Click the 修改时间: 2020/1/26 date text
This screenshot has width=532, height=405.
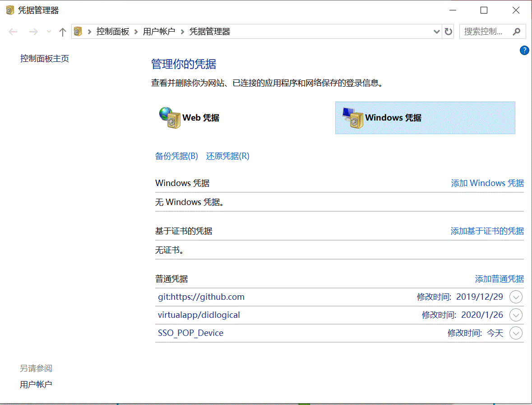tap(463, 315)
